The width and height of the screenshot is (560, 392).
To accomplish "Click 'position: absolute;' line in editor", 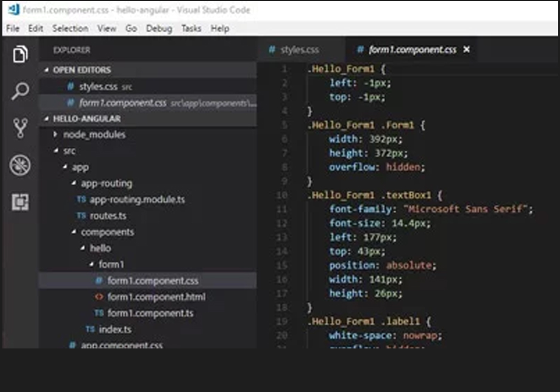I will [383, 266].
